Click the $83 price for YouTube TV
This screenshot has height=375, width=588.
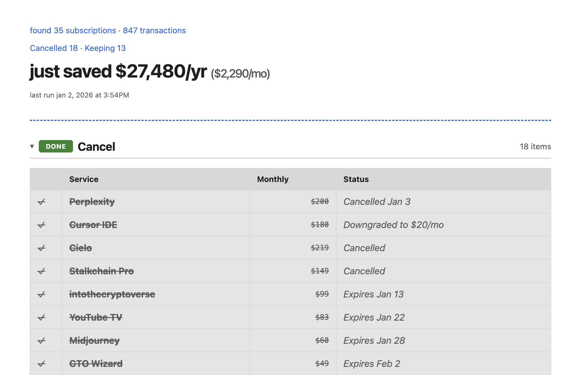pyautogui.click(x=322, y=317)
